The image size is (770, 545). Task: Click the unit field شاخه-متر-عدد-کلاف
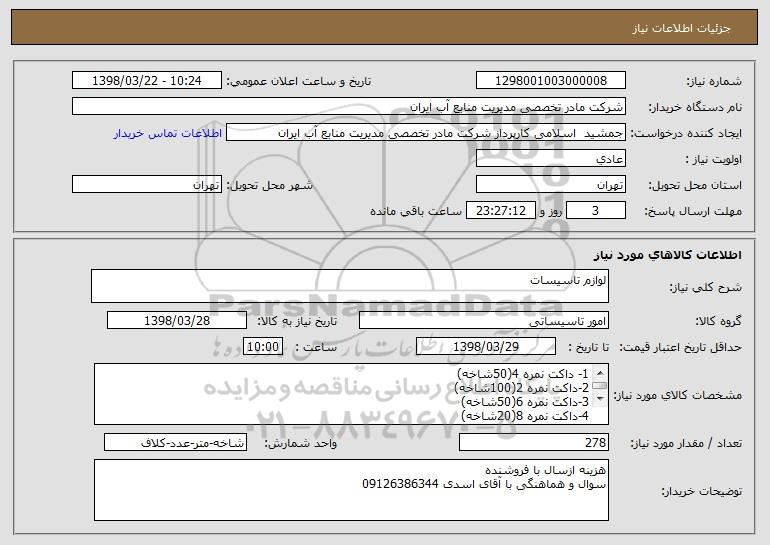point(175,442)
